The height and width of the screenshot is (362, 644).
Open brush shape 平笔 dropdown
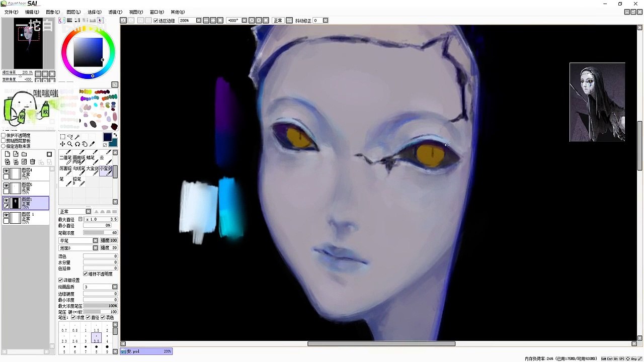(95, 241)
